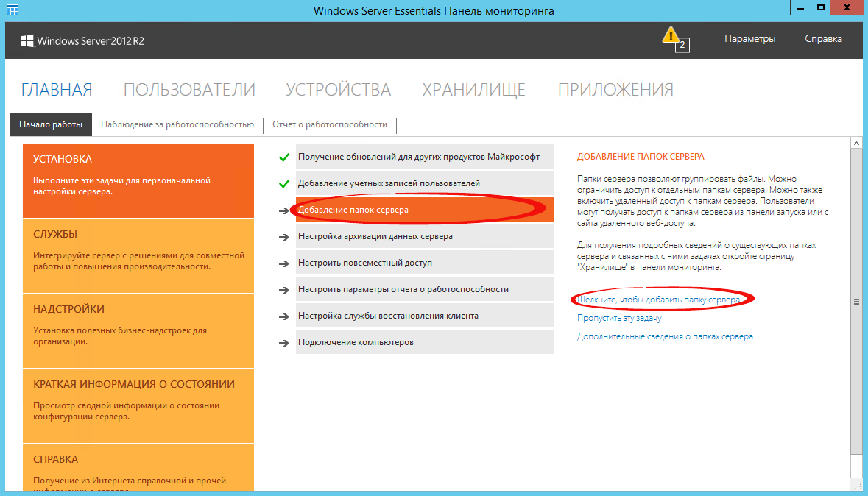The width and height of the screenshot is (868, 496).
Task: Open the ПРИЛОЖЕНИЯ tab
Action: tap(615, 90)
